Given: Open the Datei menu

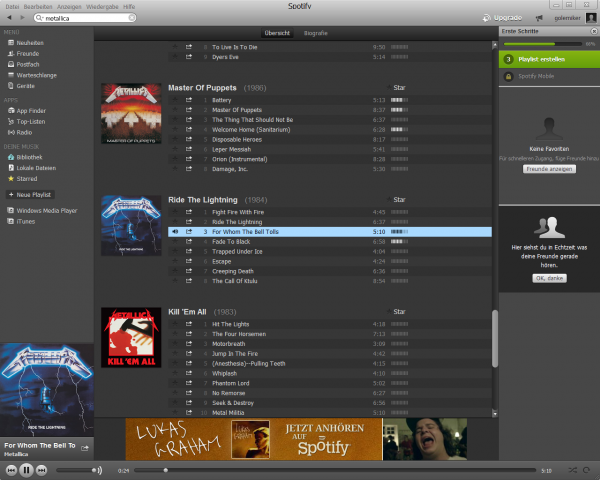Looking at the screenshot, I should point(12,7).
